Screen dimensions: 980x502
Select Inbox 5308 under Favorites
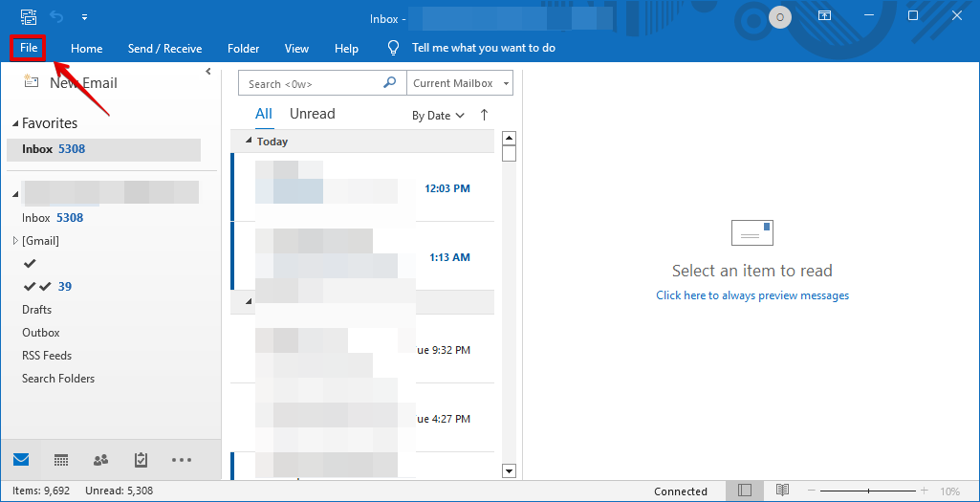tap(104, 149)
